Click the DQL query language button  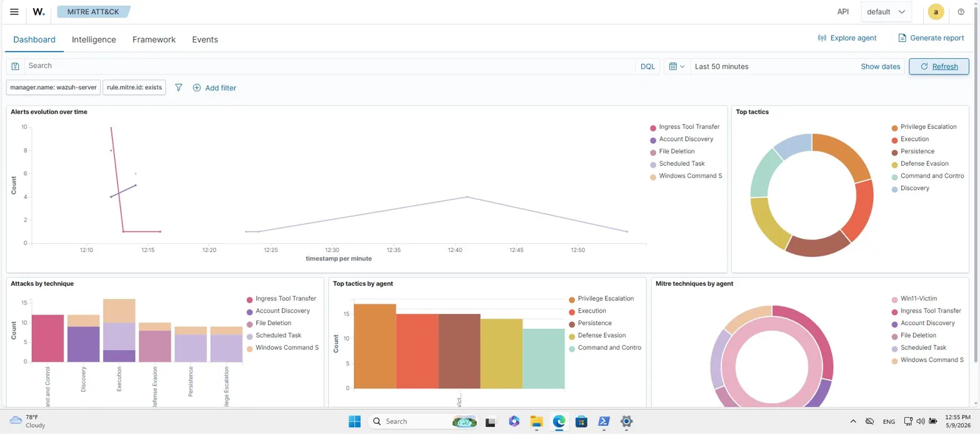[x=647, y=66]
